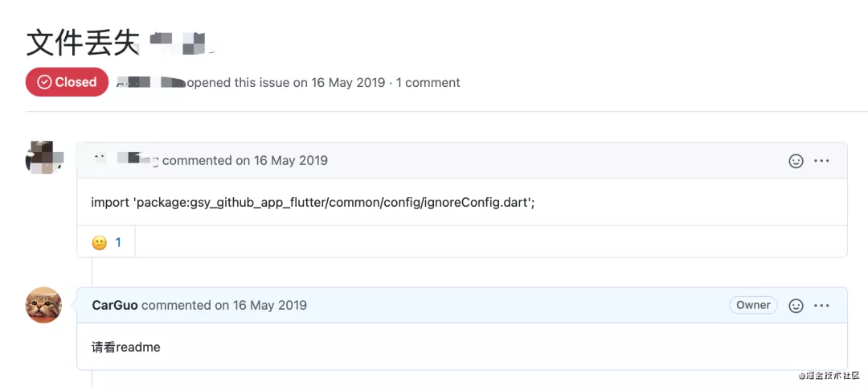Toggle the confused emoji reaction

tap(99, 242)
